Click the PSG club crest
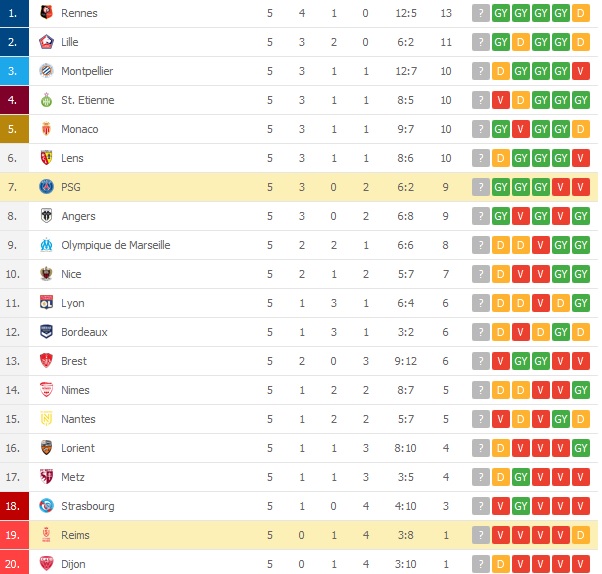 coord(45,187)
